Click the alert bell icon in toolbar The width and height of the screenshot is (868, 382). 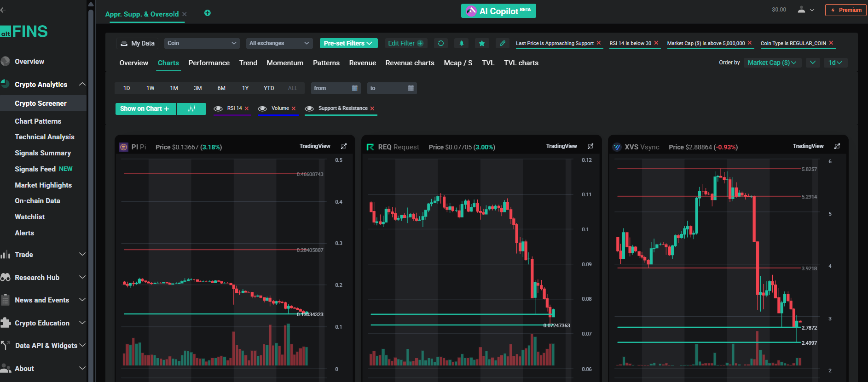point(461,43)
